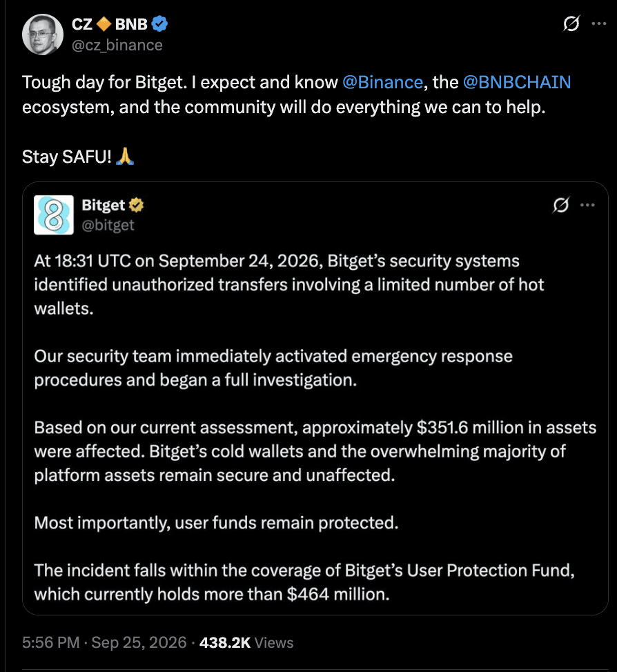The image size is (617, 672).
Task: Open the @BNBCHAIN mention link
Action: point(517,82)
